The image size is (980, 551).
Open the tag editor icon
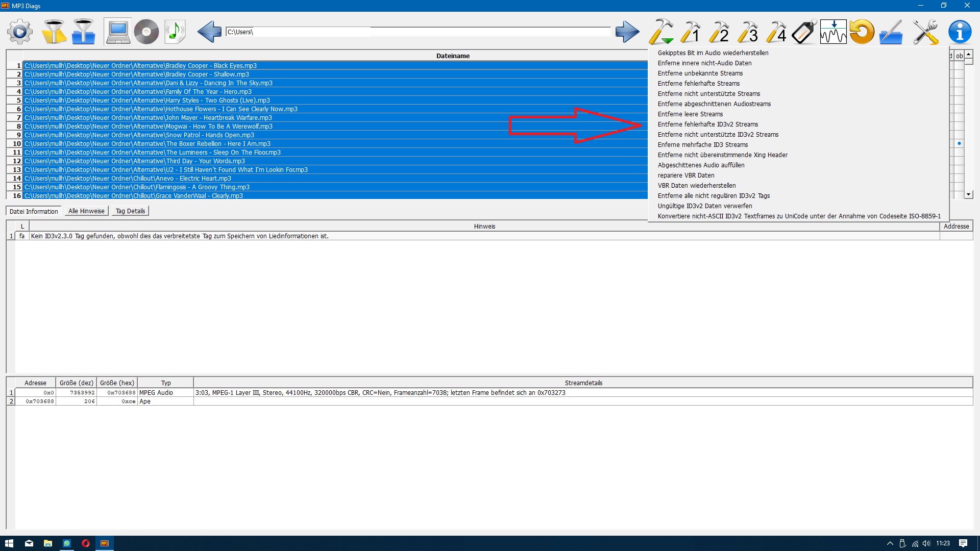(x=804, y=32)
